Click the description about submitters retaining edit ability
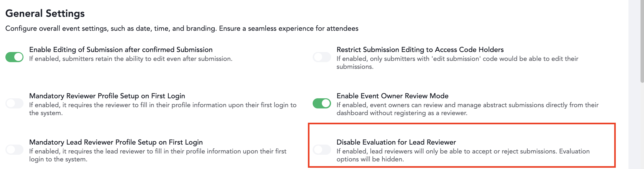 point(131,59)
